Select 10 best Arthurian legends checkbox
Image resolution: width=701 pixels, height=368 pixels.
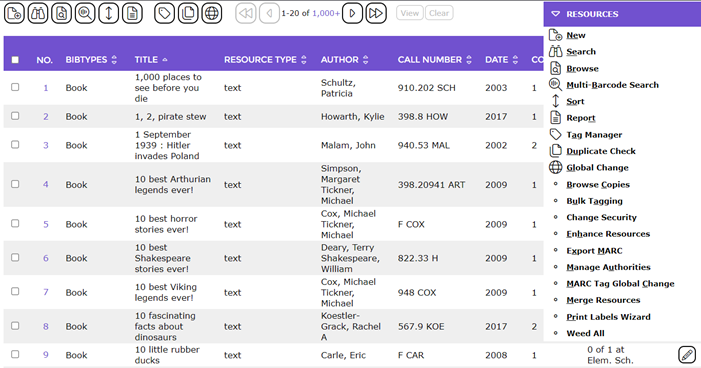[x=15, y=184]
